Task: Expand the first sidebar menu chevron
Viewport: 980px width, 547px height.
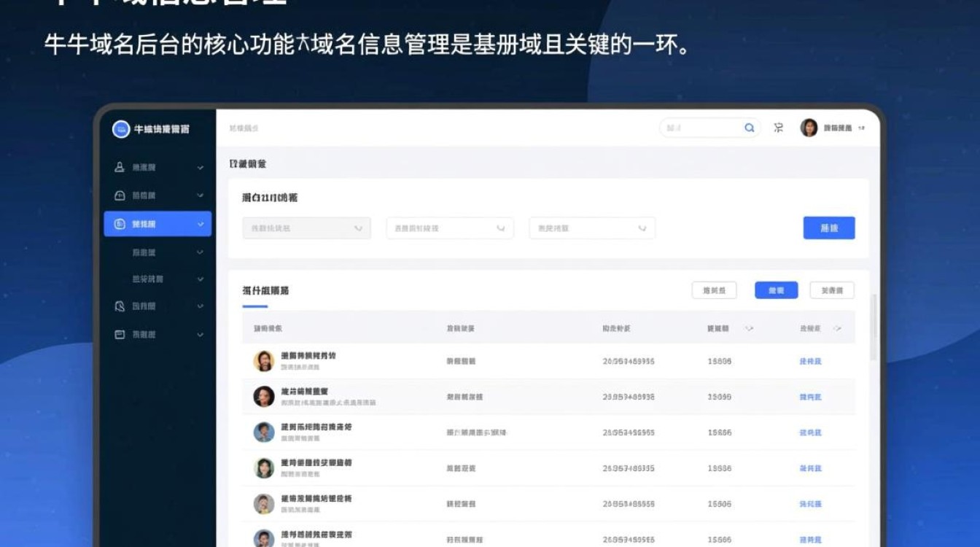Action: click(x=199, y=167)
